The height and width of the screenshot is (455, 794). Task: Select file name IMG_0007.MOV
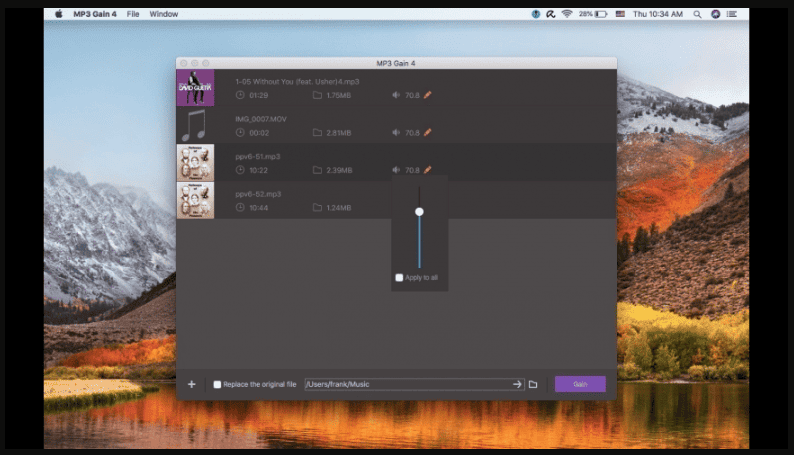pos(261,119)
